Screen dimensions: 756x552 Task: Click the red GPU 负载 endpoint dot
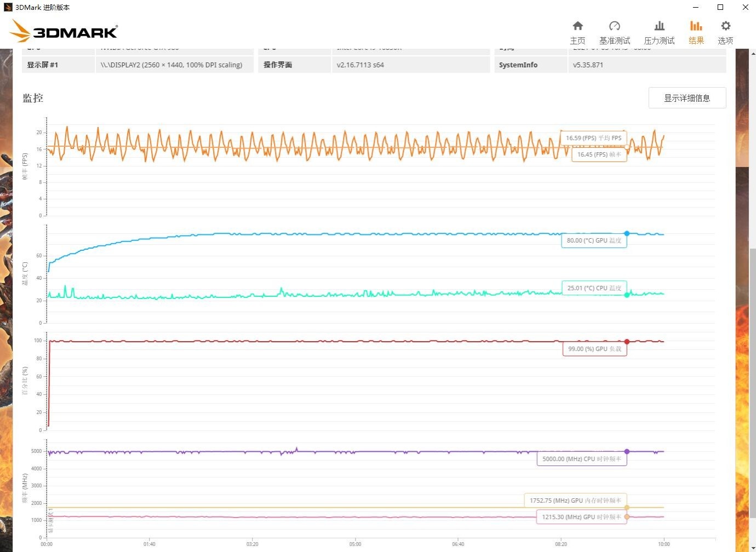(x=627, y=341)
